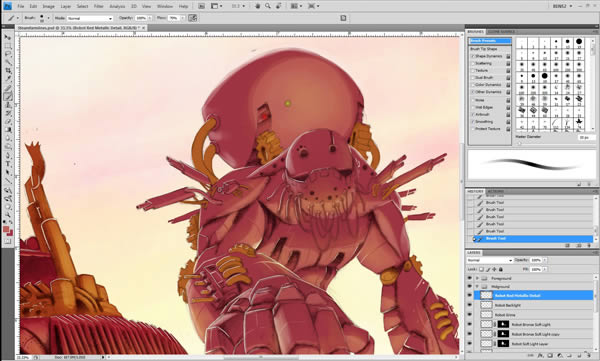
Task: Open Opacity slider arrow in options bar
Action: pos(150,18)
